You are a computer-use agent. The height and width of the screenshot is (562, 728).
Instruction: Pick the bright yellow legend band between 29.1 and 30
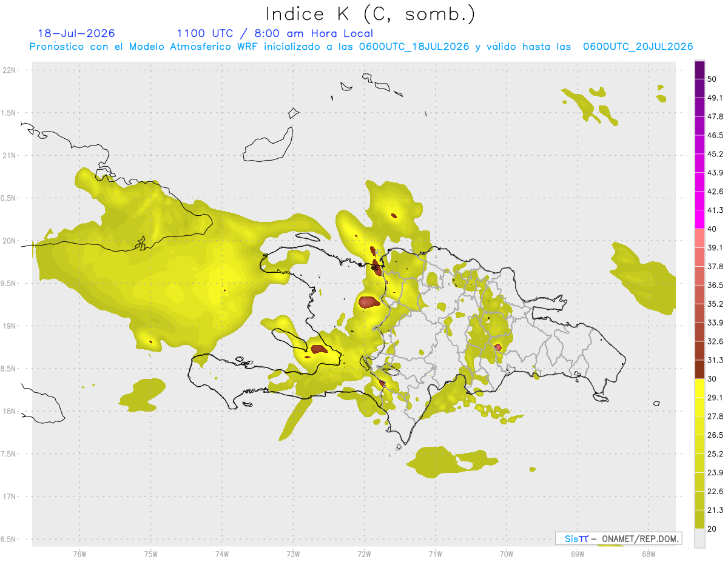coord(699,388)
